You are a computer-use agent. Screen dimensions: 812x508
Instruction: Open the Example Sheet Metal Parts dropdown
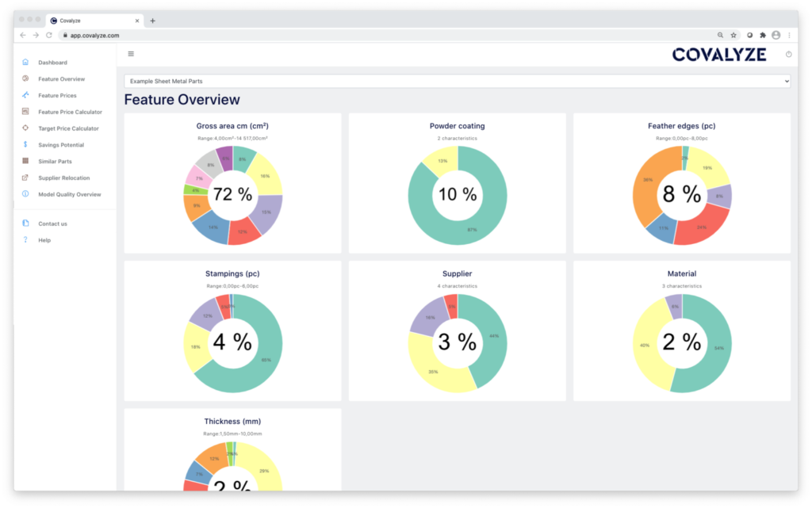tap(458, 81)
